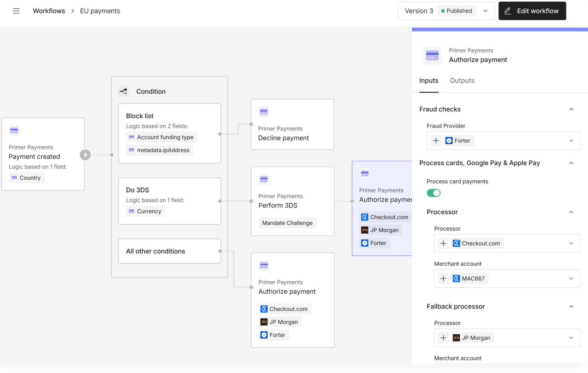Viewport: 588px width, 373px height.
Task: Click JP Morgan chip in bottom Authorize payment node
Action: click(x=279, y=322)
